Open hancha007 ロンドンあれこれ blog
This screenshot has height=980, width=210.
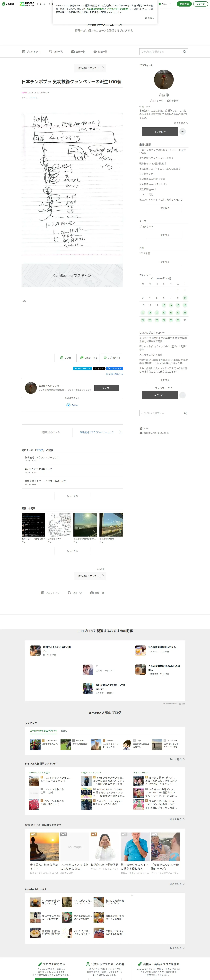coord(44,744)
